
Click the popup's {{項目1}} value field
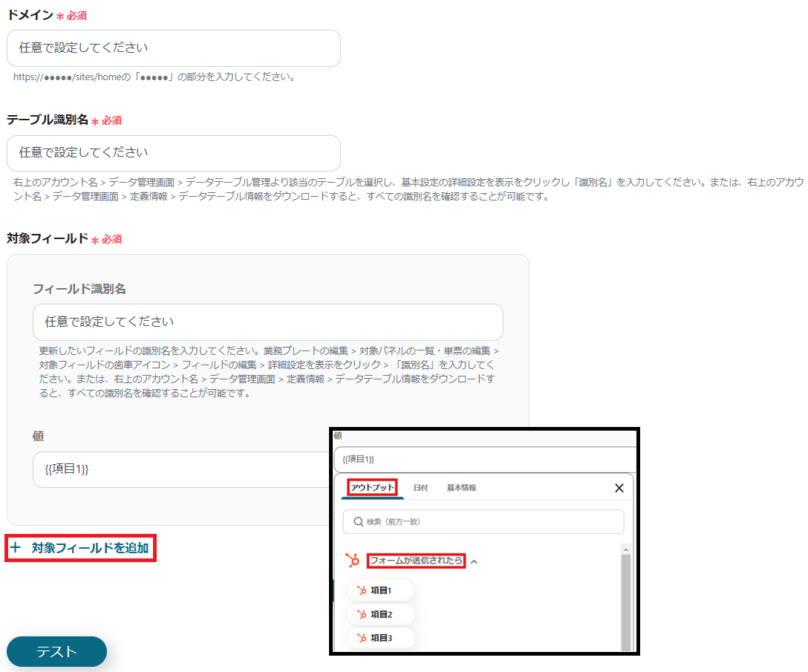(486, 459)
